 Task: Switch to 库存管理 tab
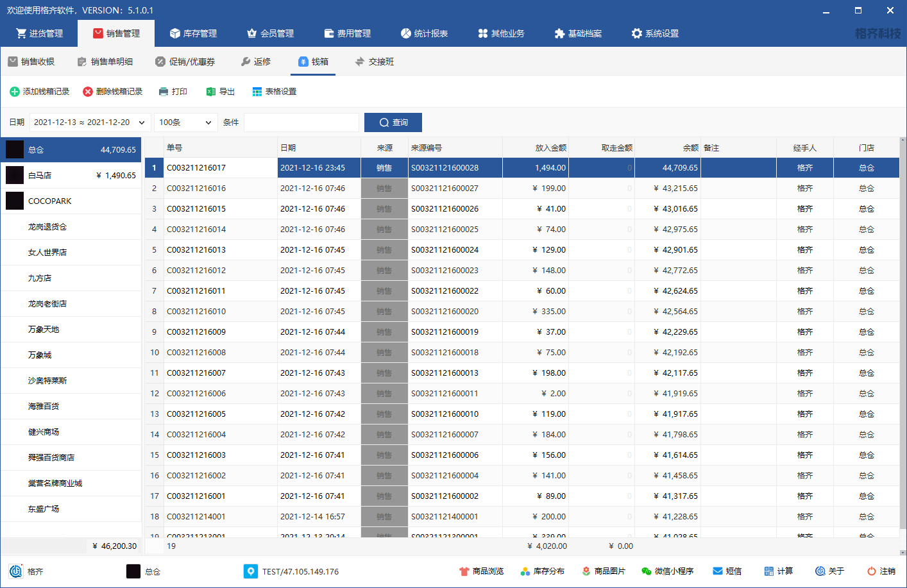[193, 33]
